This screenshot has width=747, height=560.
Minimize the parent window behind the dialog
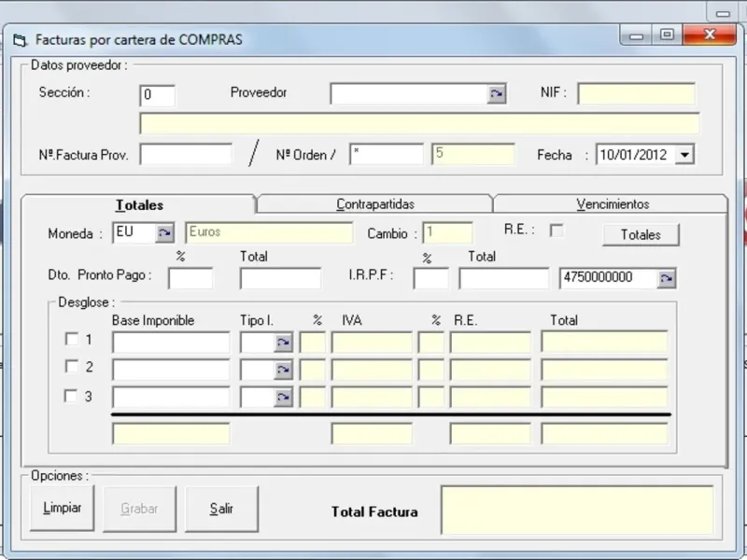pos(723,13)
